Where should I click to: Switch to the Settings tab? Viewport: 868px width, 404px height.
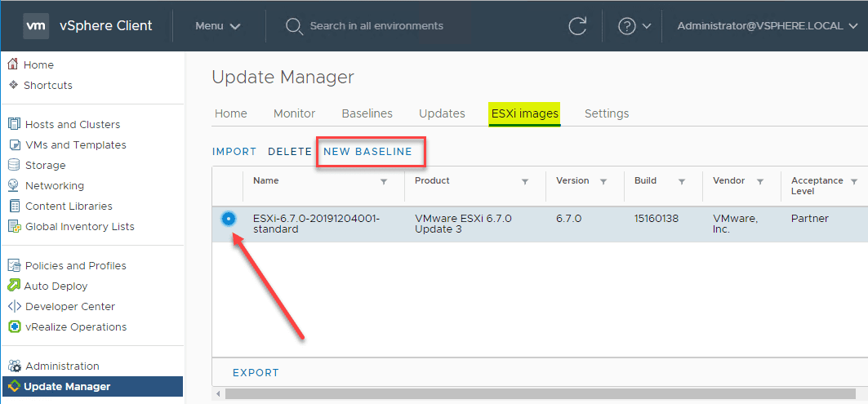pos(607,113)
